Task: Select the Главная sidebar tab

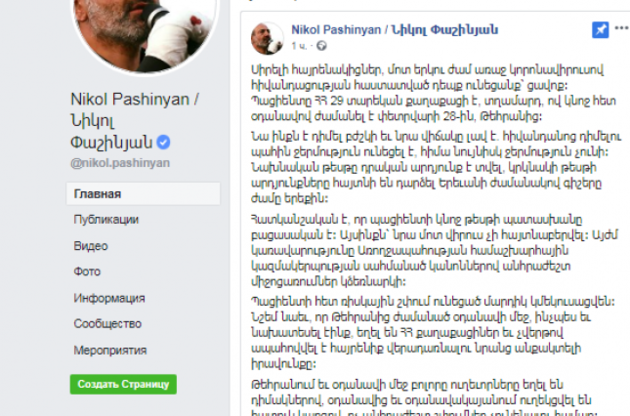Action: [143, 194]
